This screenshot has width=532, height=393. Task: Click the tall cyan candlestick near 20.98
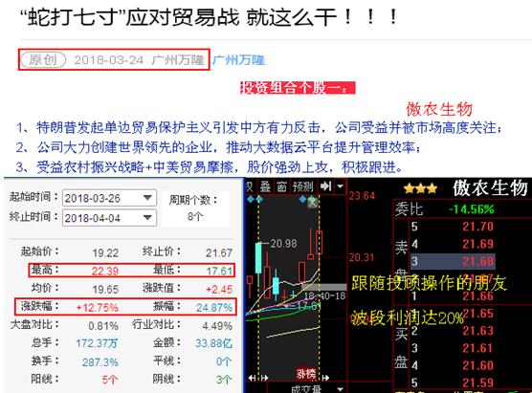point(258,258)
